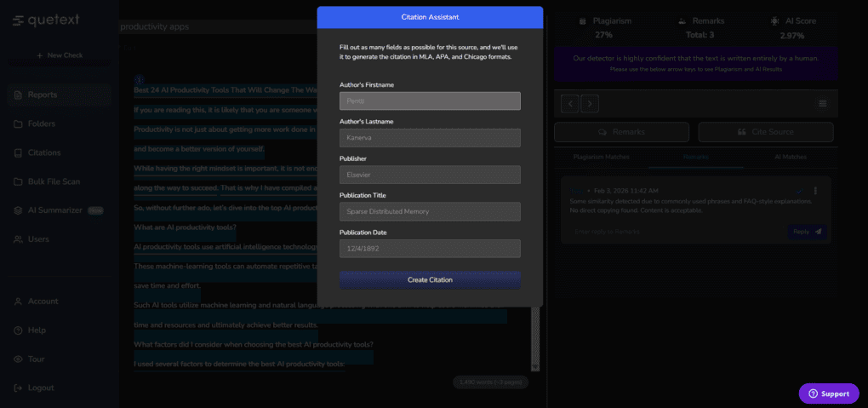The height and width of the screenshot is (408, 868).
Task: Click the 'Some similarity detected' remark text
Action: 690,205
